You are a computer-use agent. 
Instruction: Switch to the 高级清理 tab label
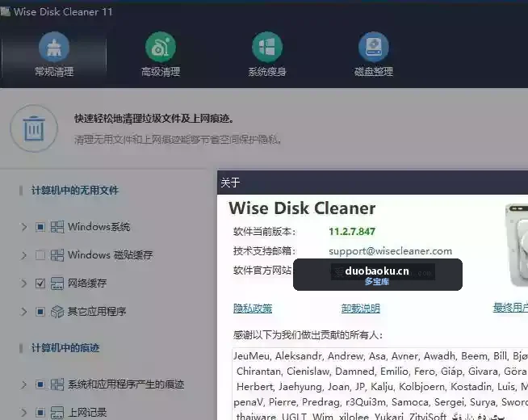tap(161, 71)
